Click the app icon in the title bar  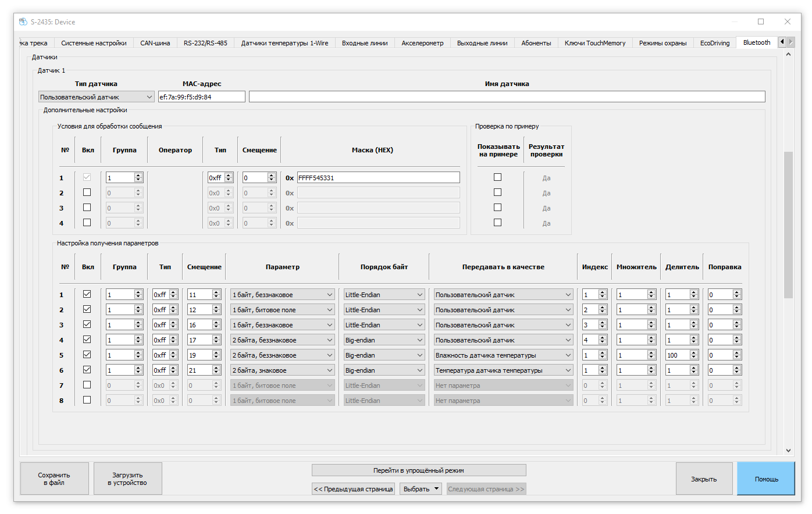tap(23, 22)
